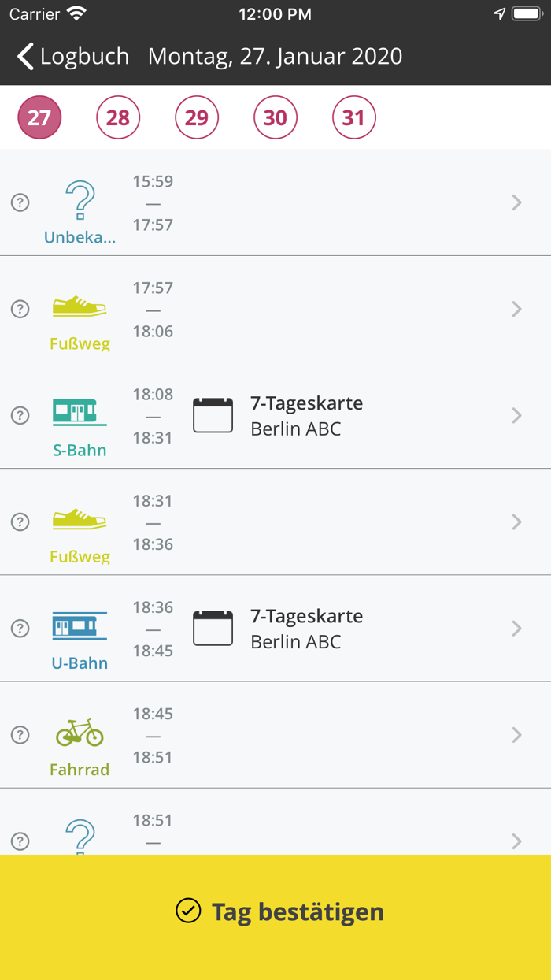Tap the second Fußweg walking shoe icon

(x=80, y=517)
